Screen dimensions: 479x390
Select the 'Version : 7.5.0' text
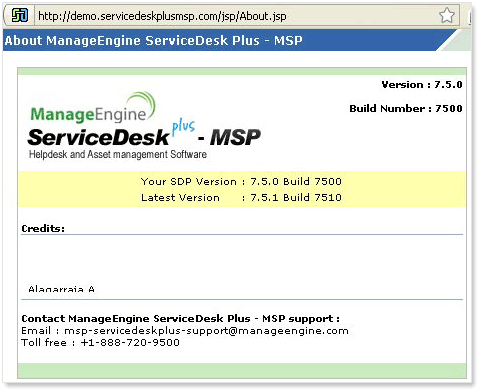tap(422, 85)
